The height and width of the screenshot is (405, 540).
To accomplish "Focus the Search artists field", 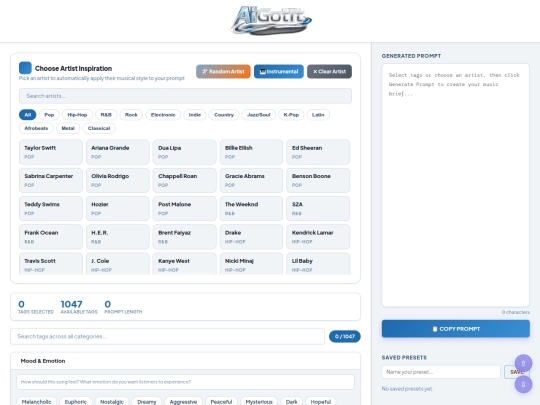I will click(185, 96).
